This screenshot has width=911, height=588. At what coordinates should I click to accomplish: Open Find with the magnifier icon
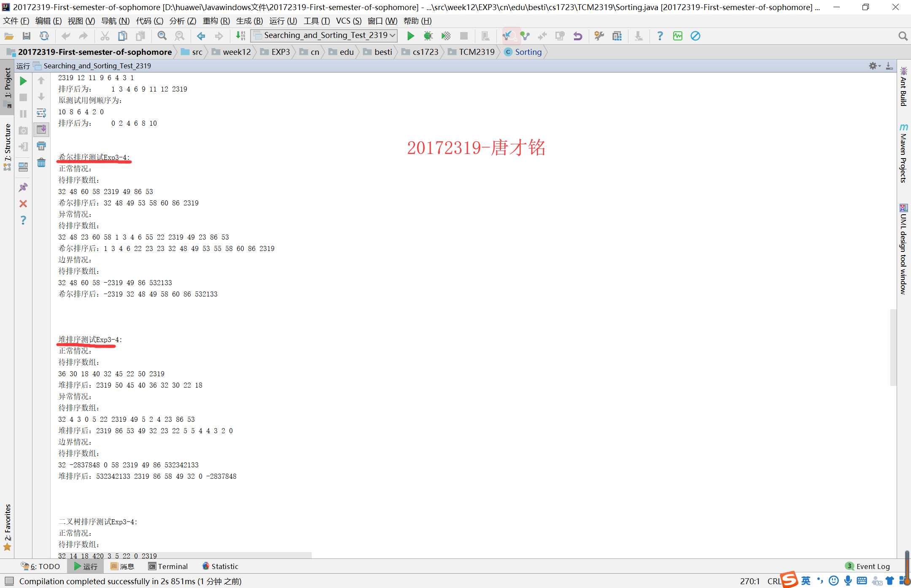coord(162,36)
